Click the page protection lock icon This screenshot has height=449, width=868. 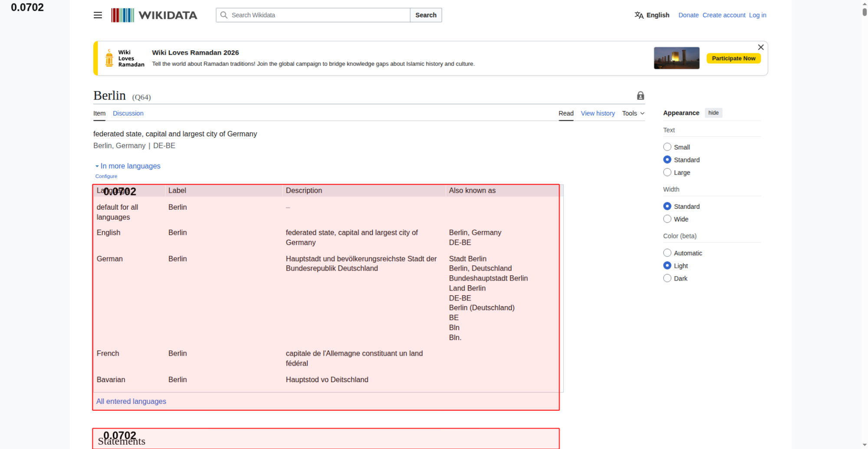click(640, 96)
